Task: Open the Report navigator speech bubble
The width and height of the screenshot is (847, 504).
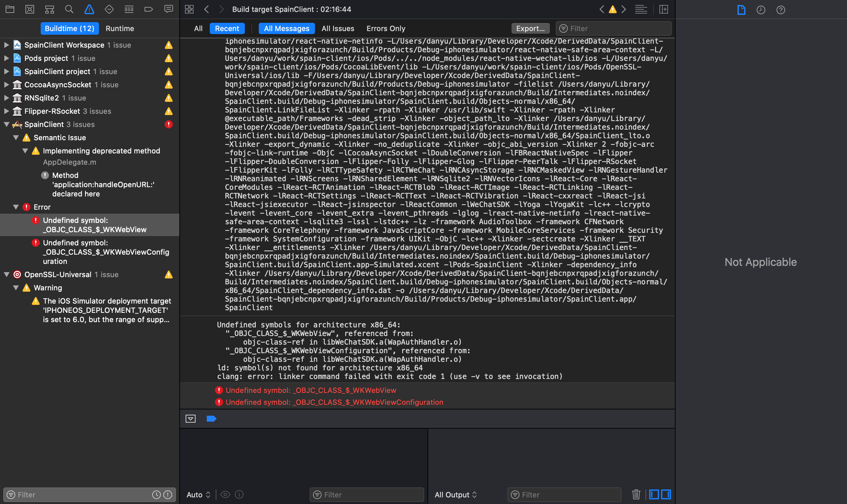Action: [169, 9]
